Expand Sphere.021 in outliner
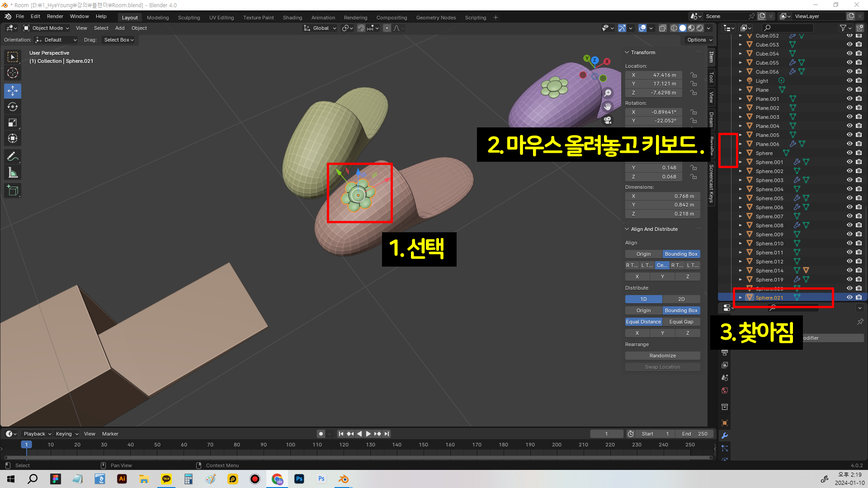The height and width of the screenshot is (488, 868). coord(740,297)
